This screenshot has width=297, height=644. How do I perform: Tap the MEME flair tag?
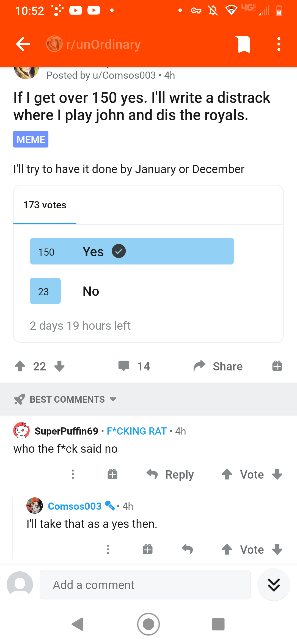(31, 139)
